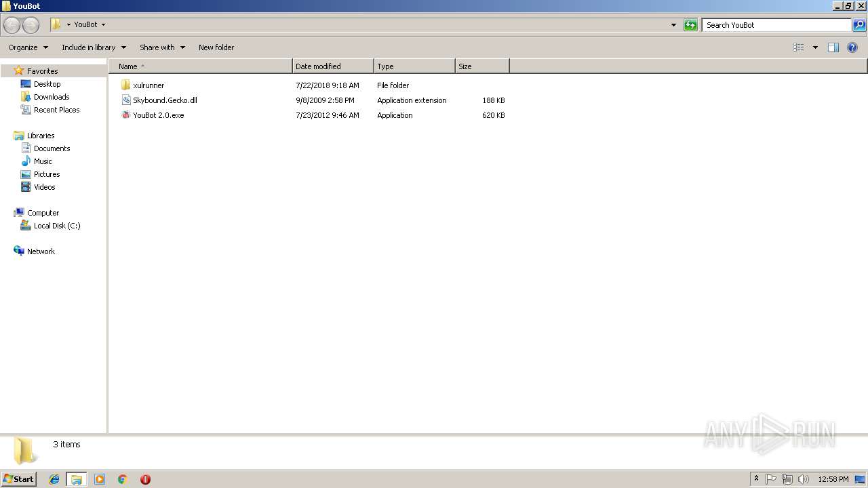Click the Network icon

(19, 251)
